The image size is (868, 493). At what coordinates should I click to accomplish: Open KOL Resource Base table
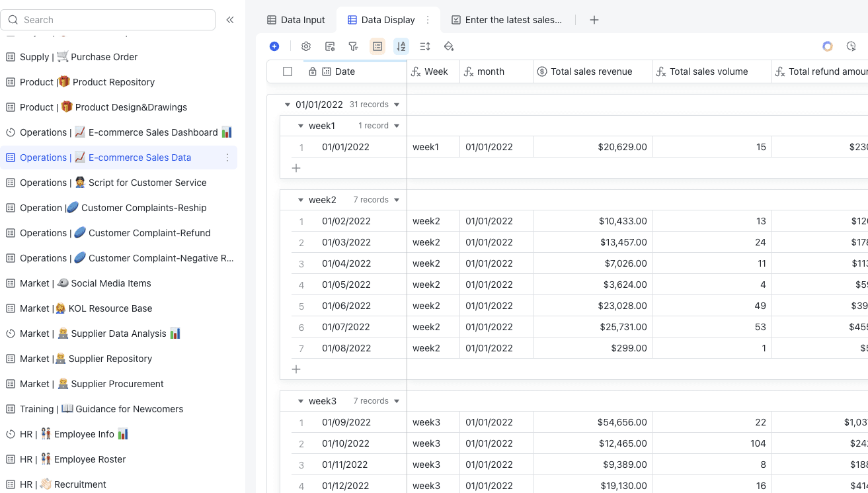tap(119, 308)
